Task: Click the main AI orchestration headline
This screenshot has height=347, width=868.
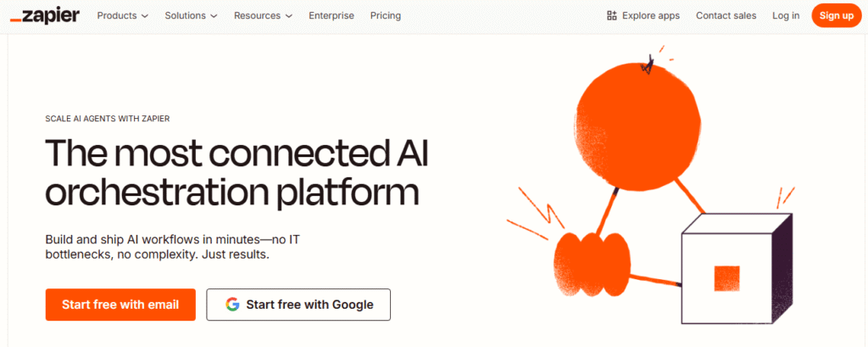Action: (x=237, y=171)
